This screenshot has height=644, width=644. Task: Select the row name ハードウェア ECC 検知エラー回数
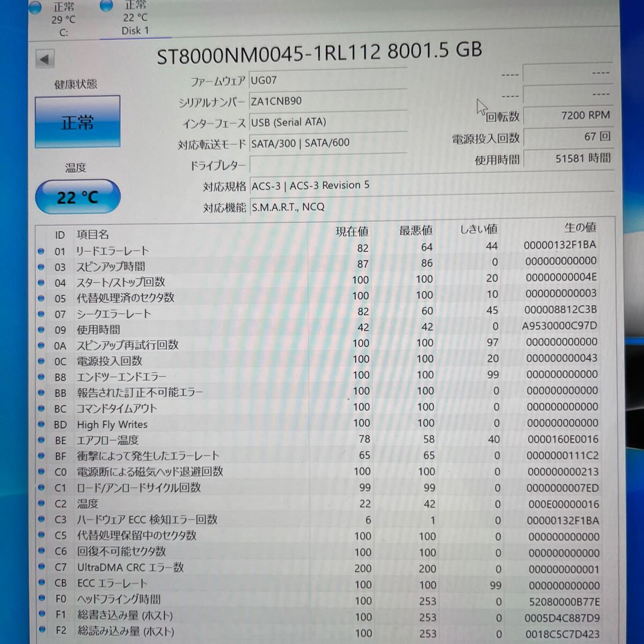[147, 519]
